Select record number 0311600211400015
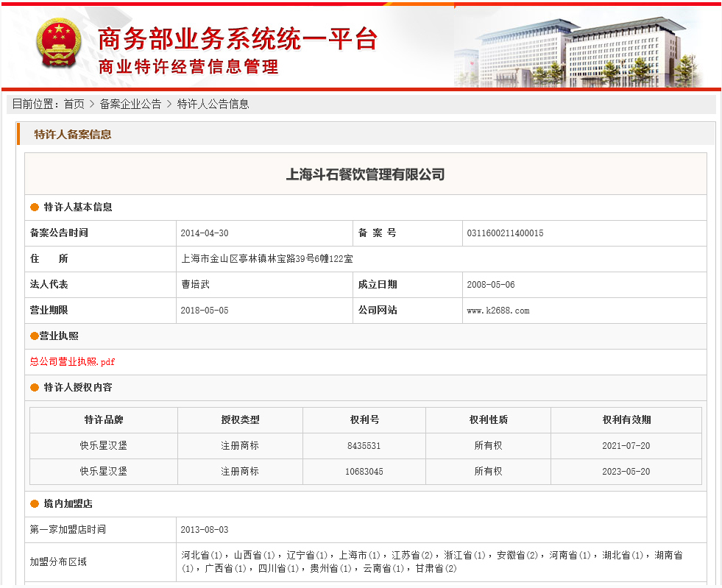This screenshot has width=722, height=588. pyautogui.click(x=505, y=233)
